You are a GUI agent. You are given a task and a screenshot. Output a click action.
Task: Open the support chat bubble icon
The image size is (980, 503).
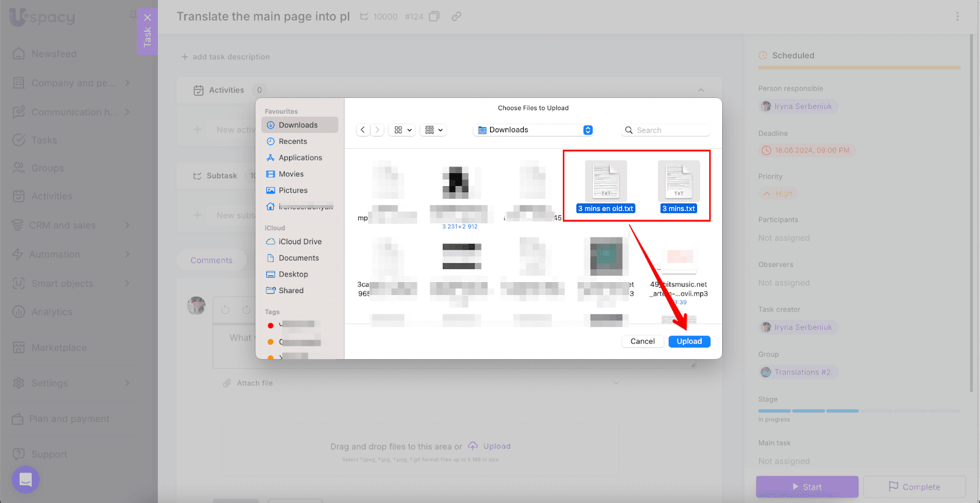click(x=26, y=480)
